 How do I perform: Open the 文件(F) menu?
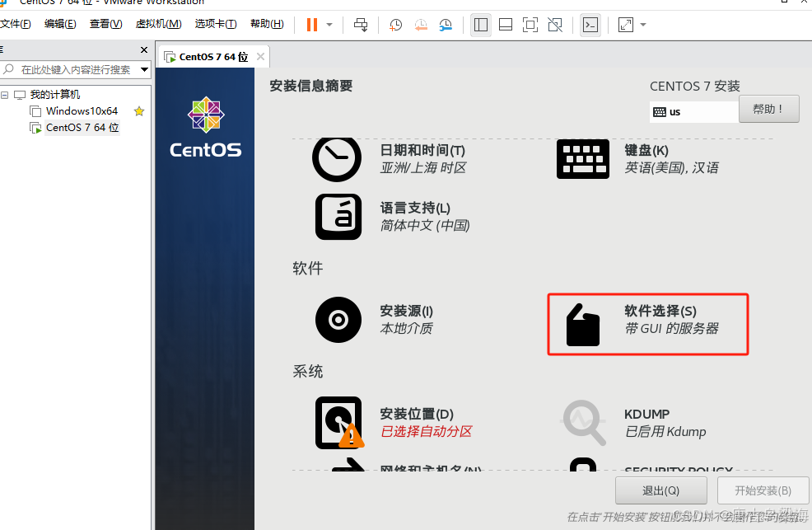coord(16,24)
